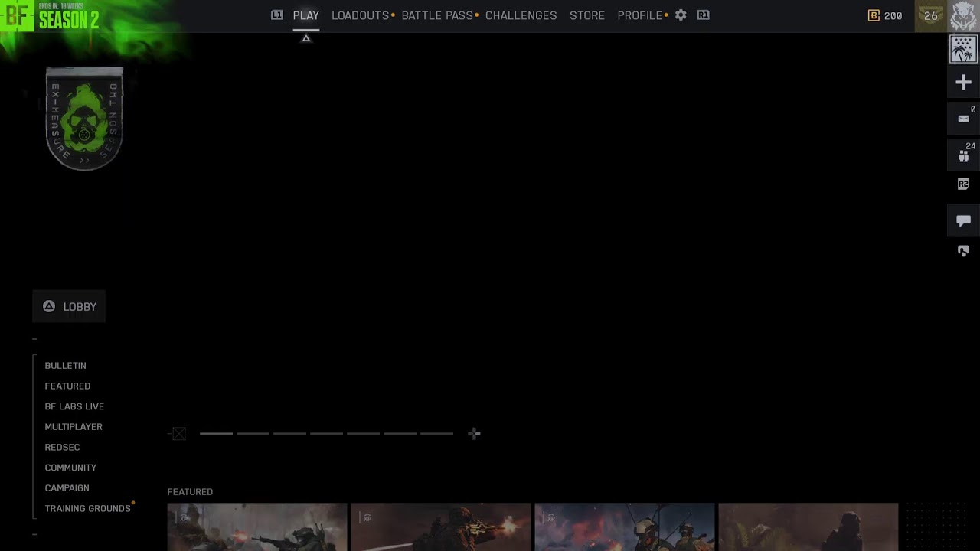Screen dimensions: 980x551
Task: Click the gas mask Season Two emblem
Action: (84, 119)
